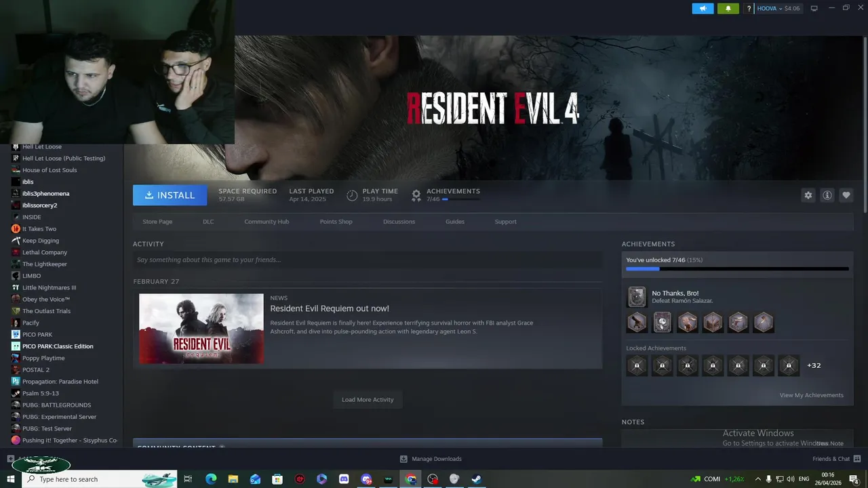
Task: Open the Store Page tab
Action: [157, 222]
